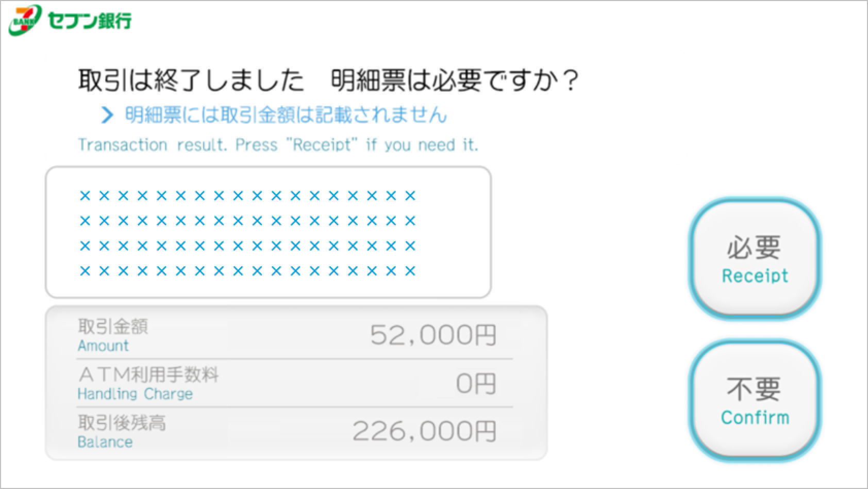Click the 0円 handling charge value

[476, 384]
